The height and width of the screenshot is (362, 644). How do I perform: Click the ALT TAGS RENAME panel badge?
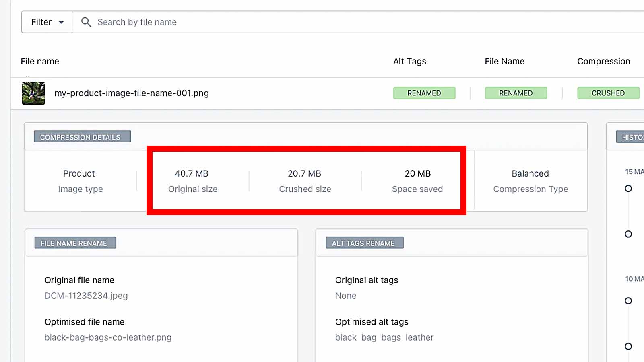[364, 243]
